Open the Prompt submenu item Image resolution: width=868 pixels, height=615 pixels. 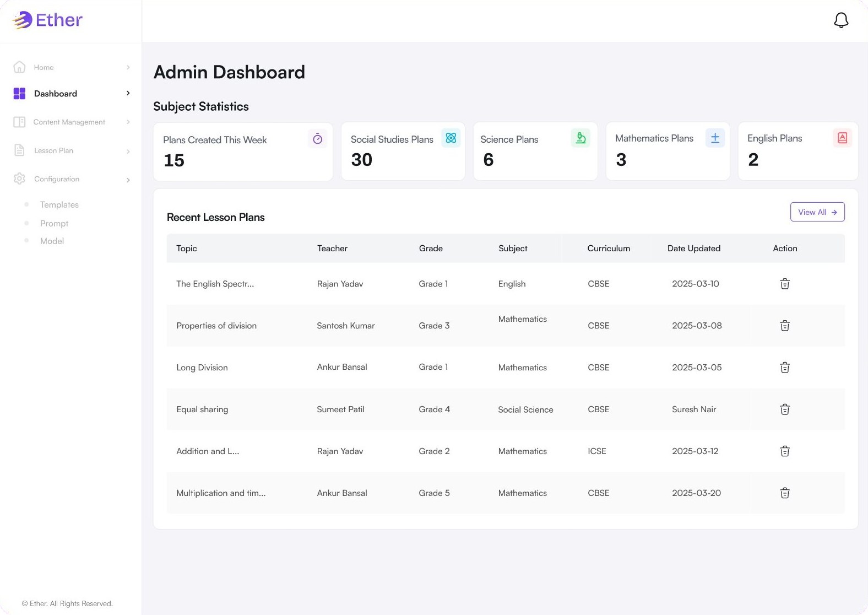(x=54, y=223)
